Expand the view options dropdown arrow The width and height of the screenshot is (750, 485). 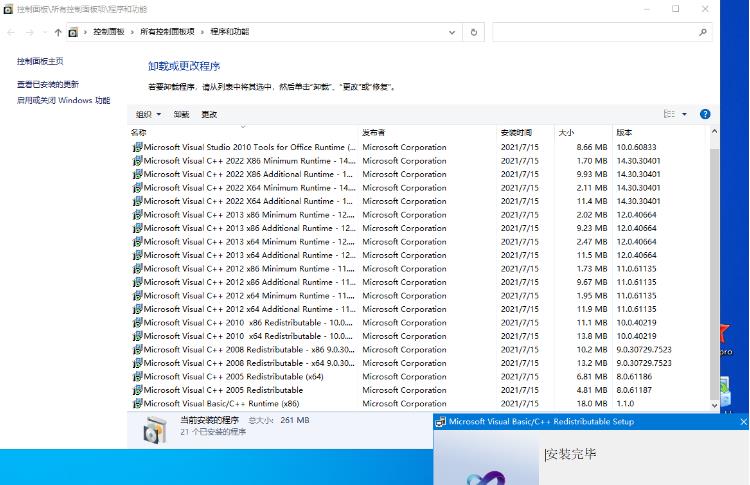[x=685, y=114]
